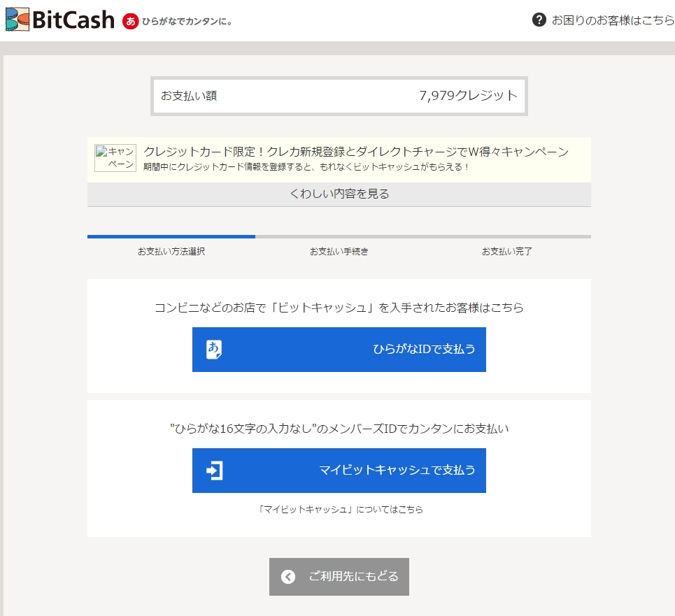Select the あ card icon on the hiragana payment button

[213, 350]
